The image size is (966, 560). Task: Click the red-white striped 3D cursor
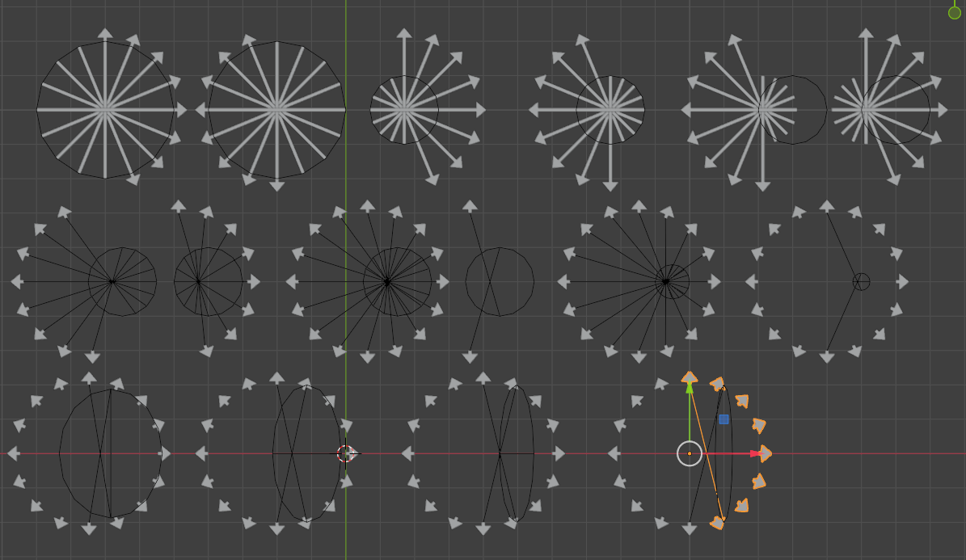pos(346,454)
